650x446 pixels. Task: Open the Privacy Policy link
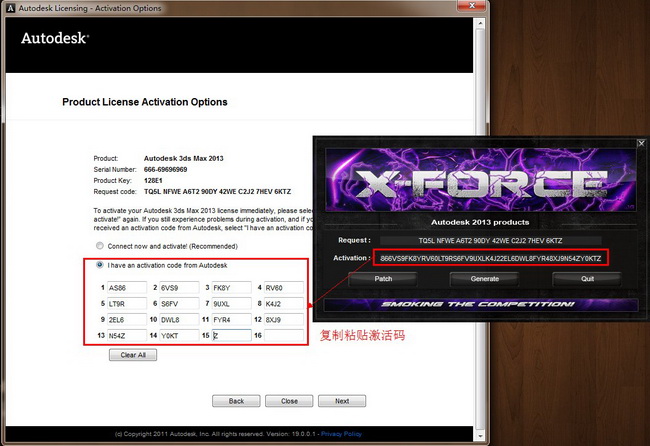[341, 434]
